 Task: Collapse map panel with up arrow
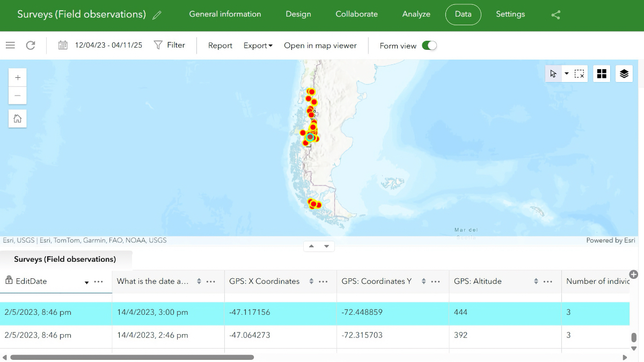pyautogui.click(x=312, y=246)
